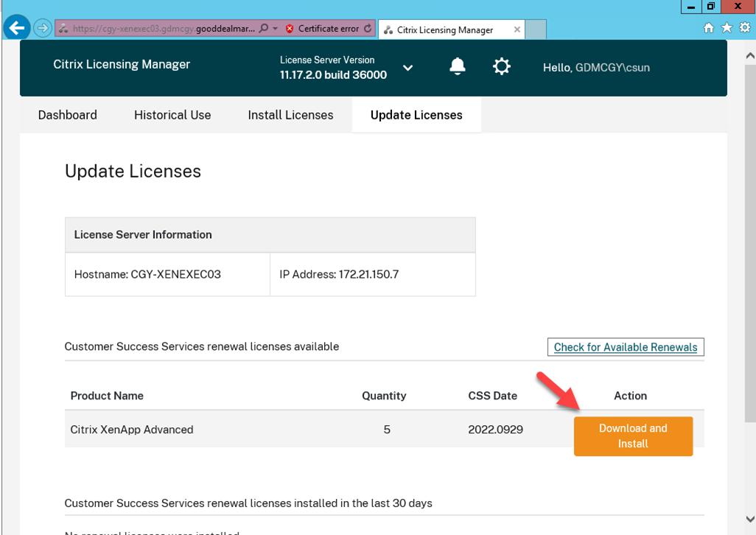
Task: Click the user name GDMCGY\csun
Action: [612, 68]
